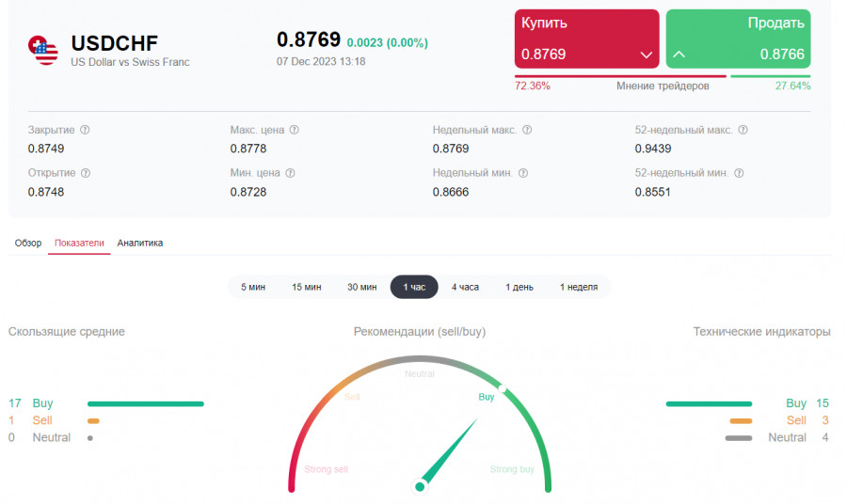Click the current price 0.8769 heading

tap(309, 39)
